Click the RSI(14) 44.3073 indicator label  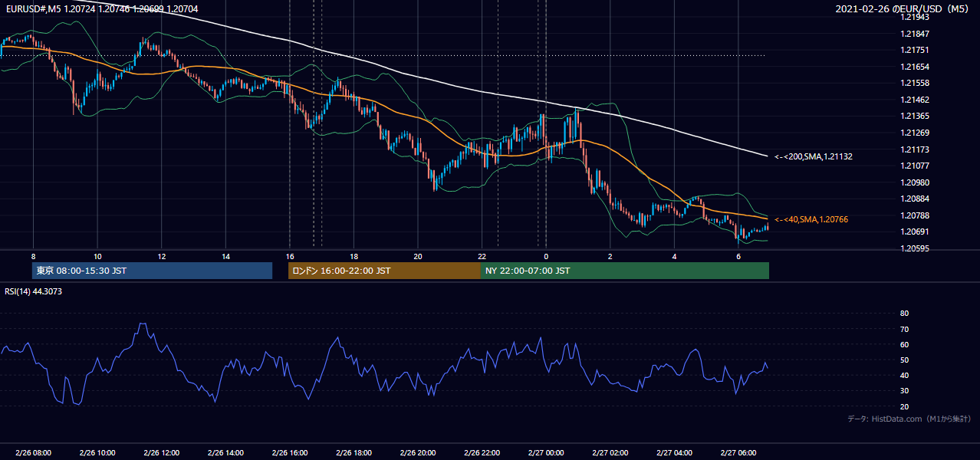tap(33, 291)
